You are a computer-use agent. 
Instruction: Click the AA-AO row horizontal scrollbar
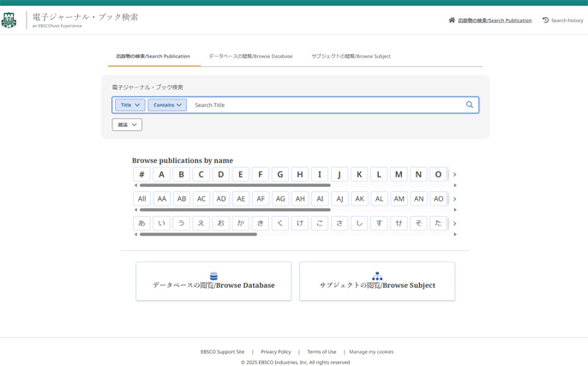click(235, 210)
